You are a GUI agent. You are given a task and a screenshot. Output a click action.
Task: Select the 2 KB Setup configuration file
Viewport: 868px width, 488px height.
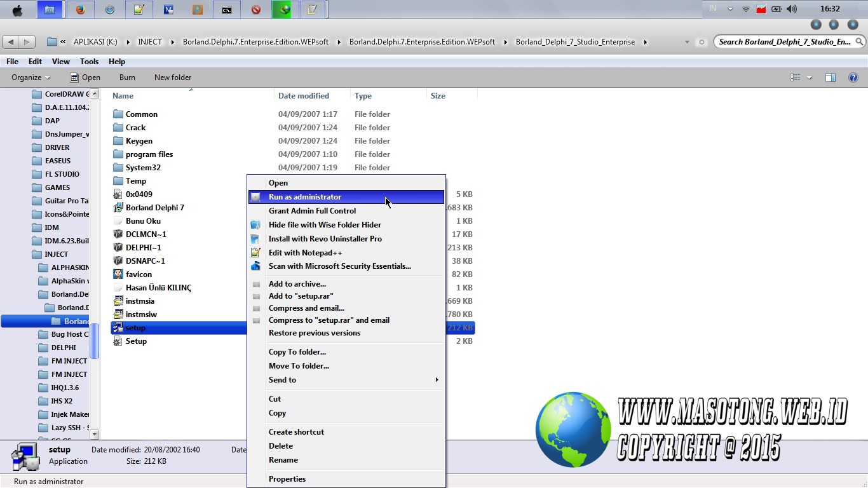(130, 341)
